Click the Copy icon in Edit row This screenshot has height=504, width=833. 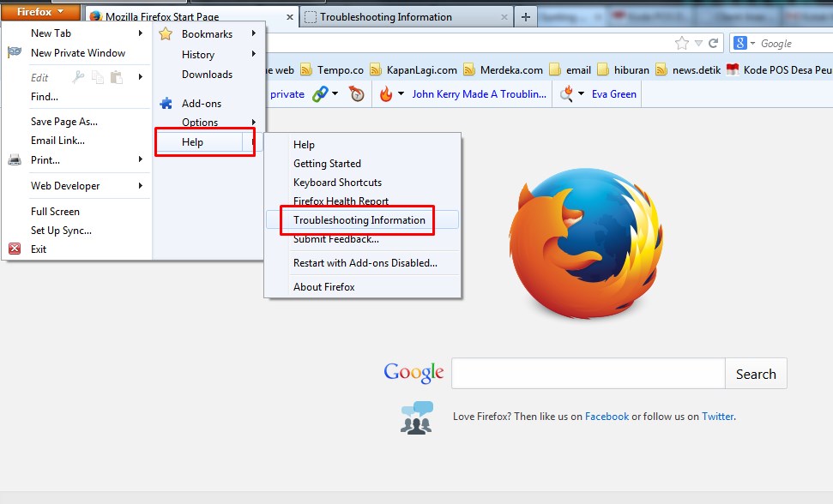97,77
